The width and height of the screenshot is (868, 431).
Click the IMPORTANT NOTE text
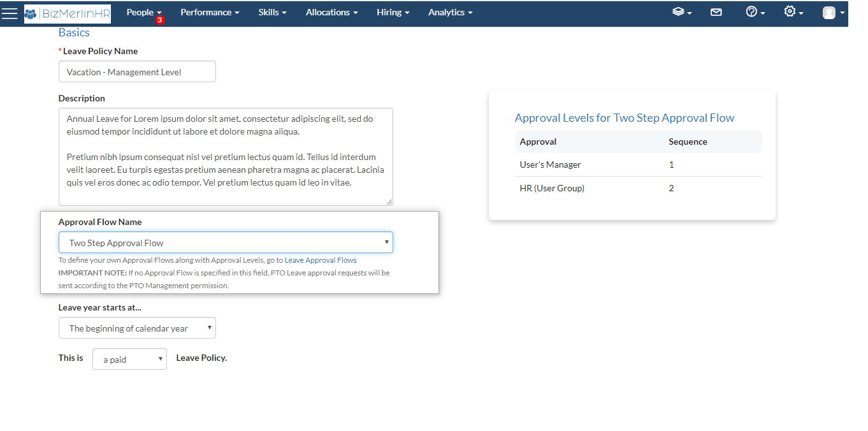[92, 273]
